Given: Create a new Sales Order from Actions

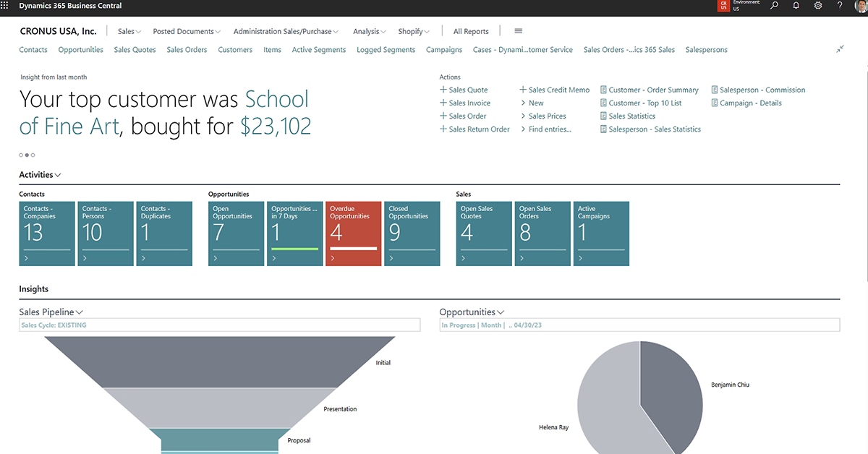Looking at the screenshot, I should pos(463,116).
